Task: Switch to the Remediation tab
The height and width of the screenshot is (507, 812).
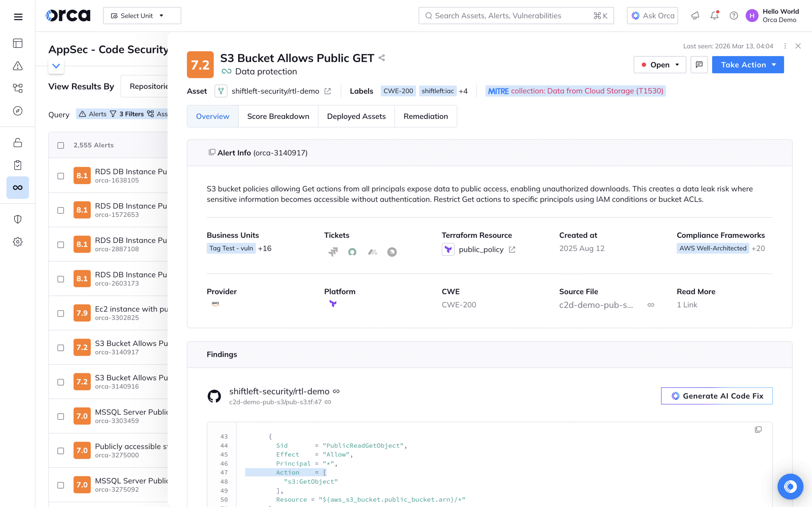Action: (426, 116)
